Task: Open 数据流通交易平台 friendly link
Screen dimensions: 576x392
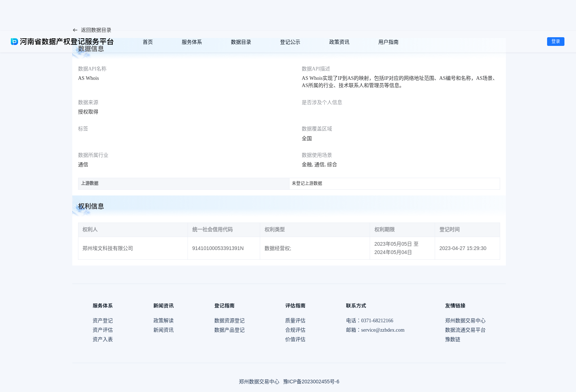Action: [x=465, y=330]
